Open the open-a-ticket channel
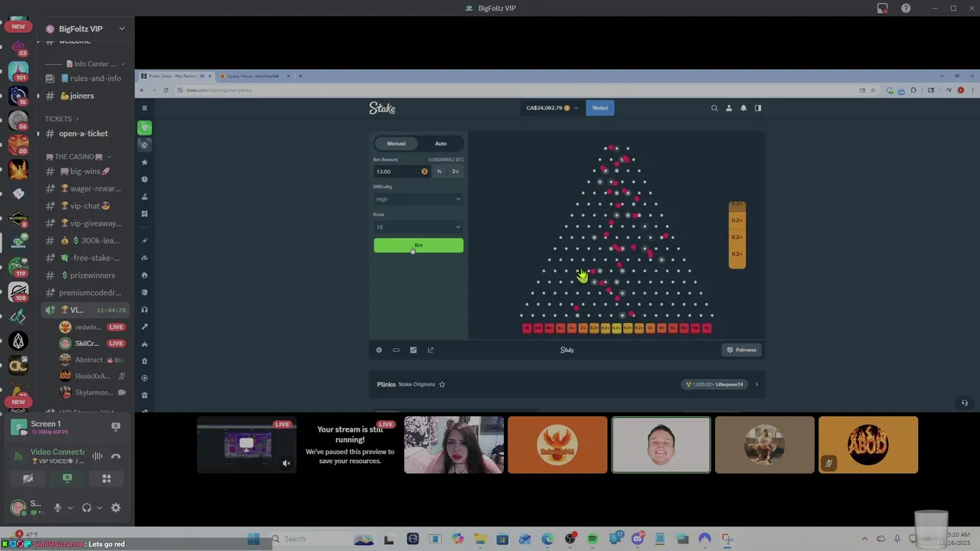The height and width of the screenshot is (551, 980). click(x=83, y=133)
